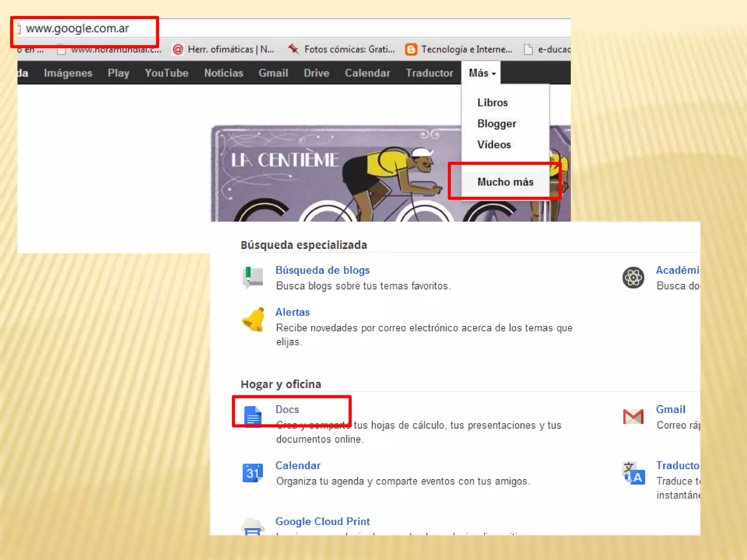Open Drive from the top navigation
Viewport: 747px width, 560px height.
(x=316, y=73)
